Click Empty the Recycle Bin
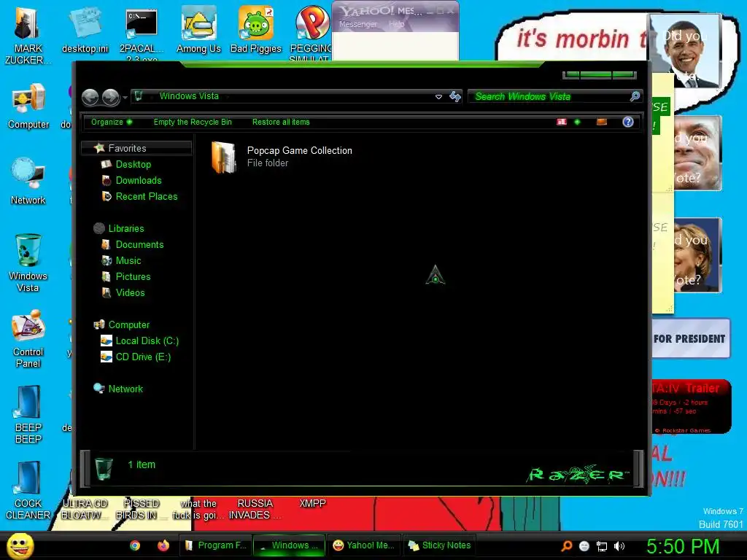The height and width of the screenshot is (560, 747). [x=193, y=122]
